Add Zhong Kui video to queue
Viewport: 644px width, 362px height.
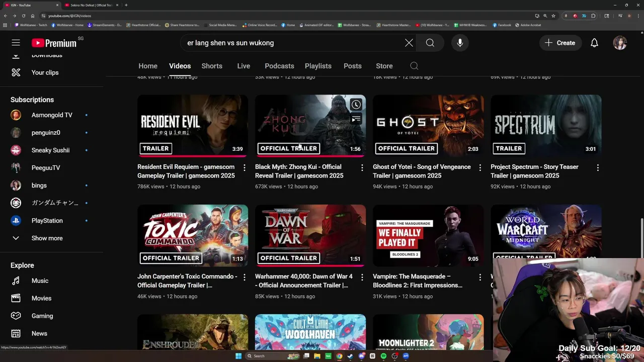click(x=356, y=119)
